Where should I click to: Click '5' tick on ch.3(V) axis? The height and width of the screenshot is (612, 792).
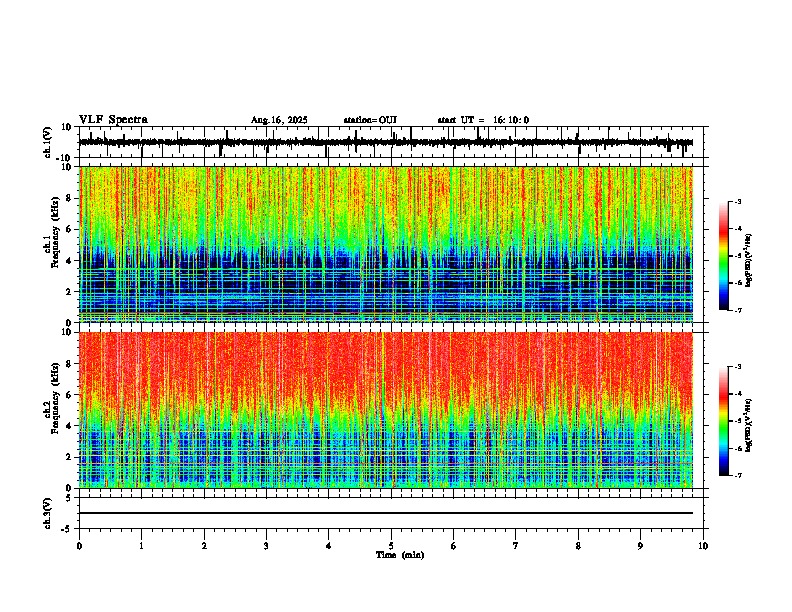coord(70,498)
